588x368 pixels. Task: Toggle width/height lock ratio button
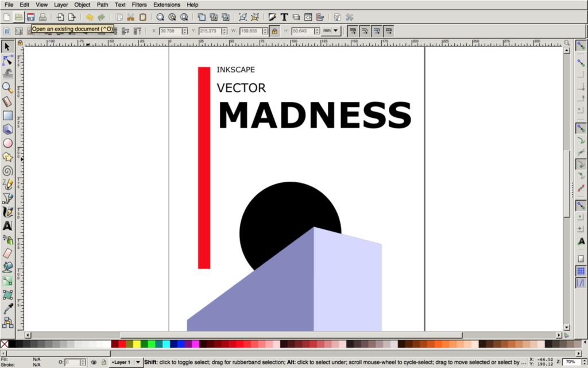tap(274, 31)
